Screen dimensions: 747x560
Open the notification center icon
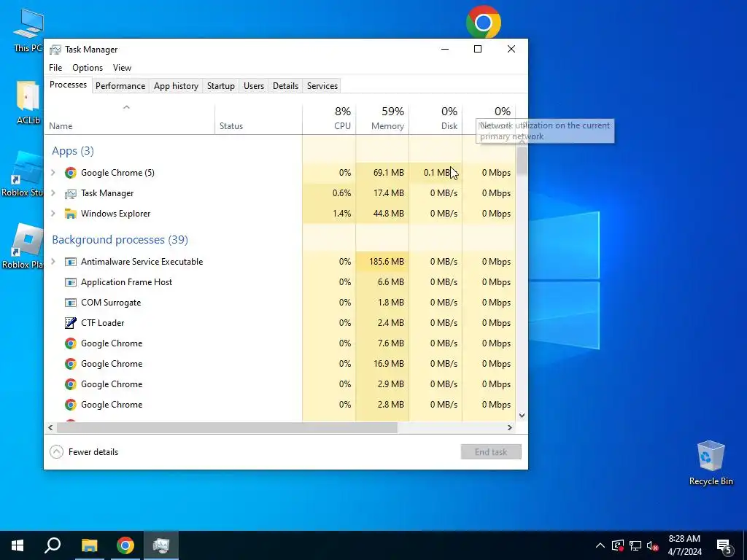(x=724, y=546)
